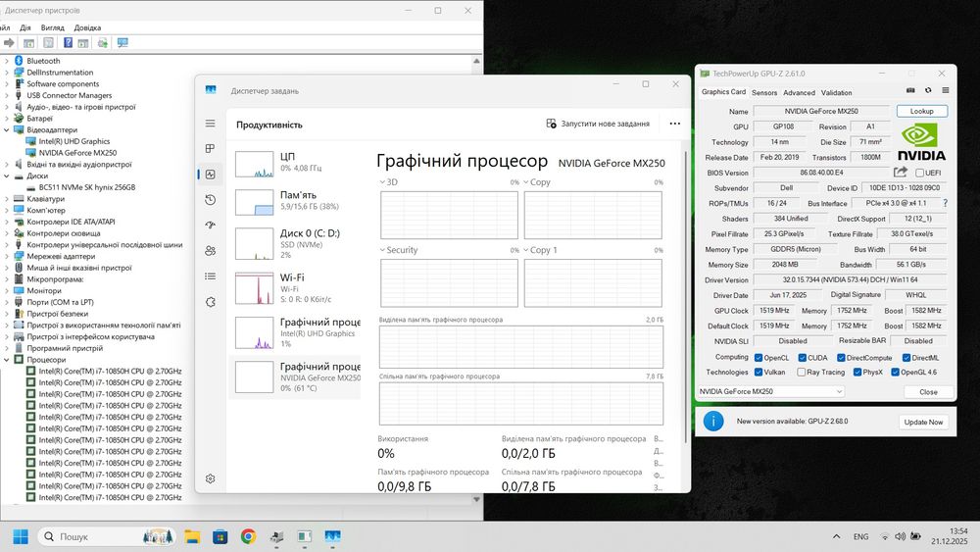
Task: Click the forward arrow in Device Manager toolbar
Action: pos(9,42)
